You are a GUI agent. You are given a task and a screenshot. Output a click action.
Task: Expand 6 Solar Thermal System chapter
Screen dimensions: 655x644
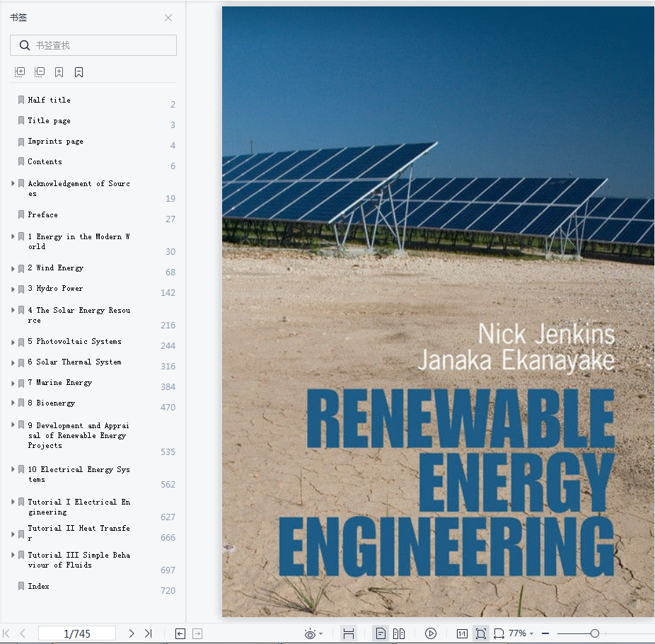pyautogui.click(x=13, y=362)
